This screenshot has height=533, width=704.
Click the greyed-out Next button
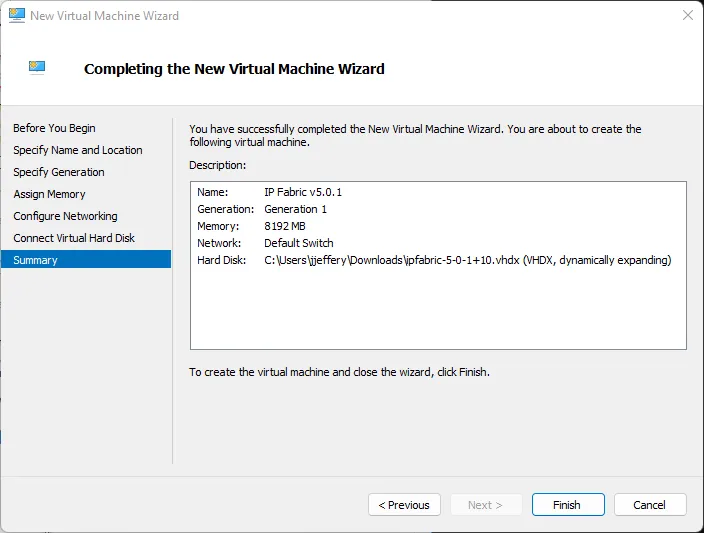coord(485,505)
